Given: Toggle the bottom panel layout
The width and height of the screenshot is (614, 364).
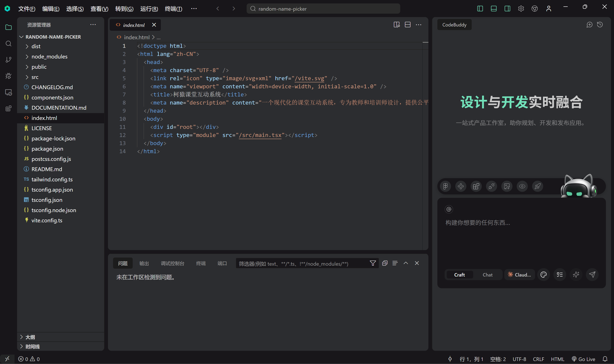Looking at the screenshot, I should (494, 9).
